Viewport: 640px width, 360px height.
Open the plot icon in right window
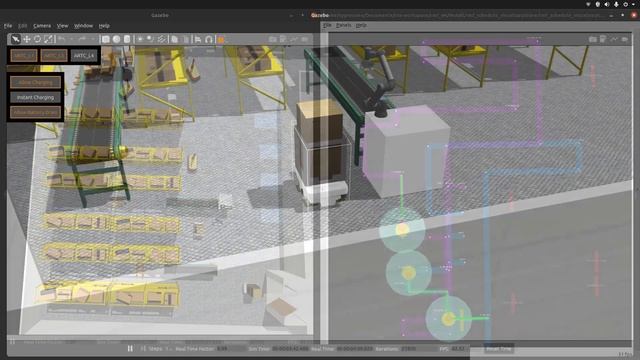pos(614,39)
